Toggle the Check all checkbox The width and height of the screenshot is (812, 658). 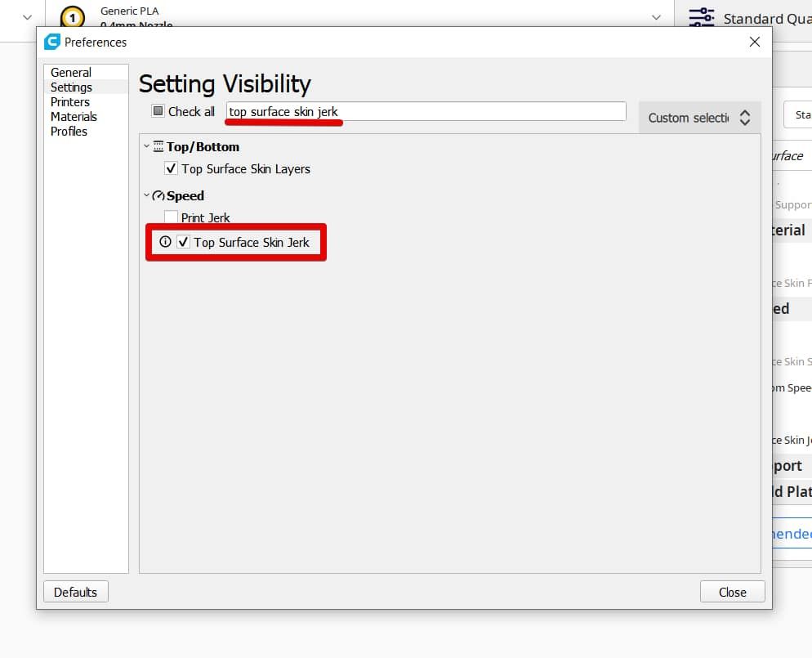point(158,111)
